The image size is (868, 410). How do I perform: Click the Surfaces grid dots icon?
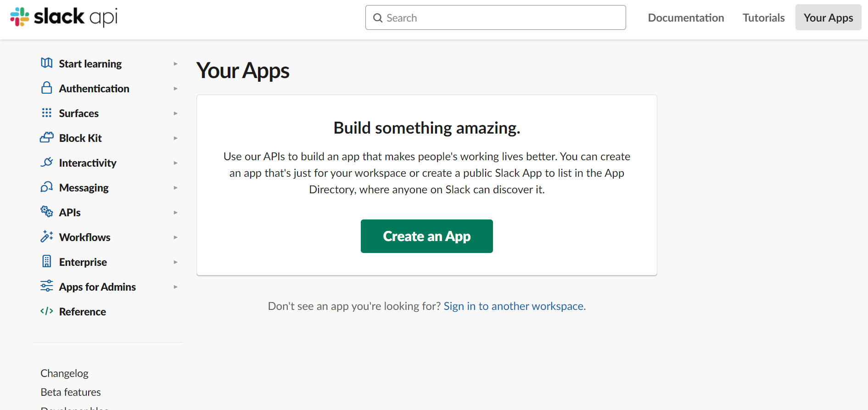pyautogui.click(x=47, y=112)
